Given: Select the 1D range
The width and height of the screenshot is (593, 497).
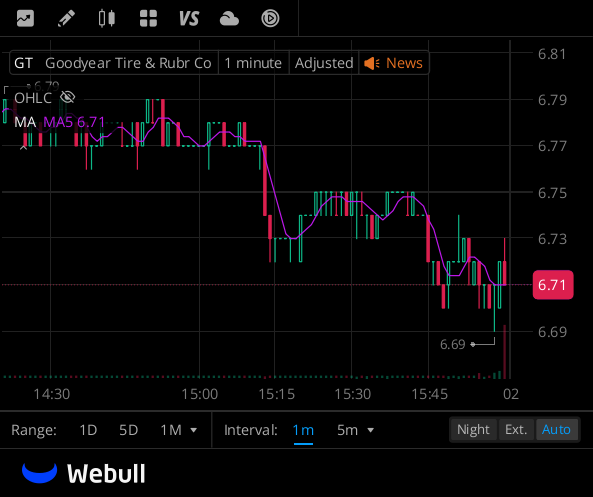Looking at the screenshot, I should pyautogui.click(x=88, y=430).
